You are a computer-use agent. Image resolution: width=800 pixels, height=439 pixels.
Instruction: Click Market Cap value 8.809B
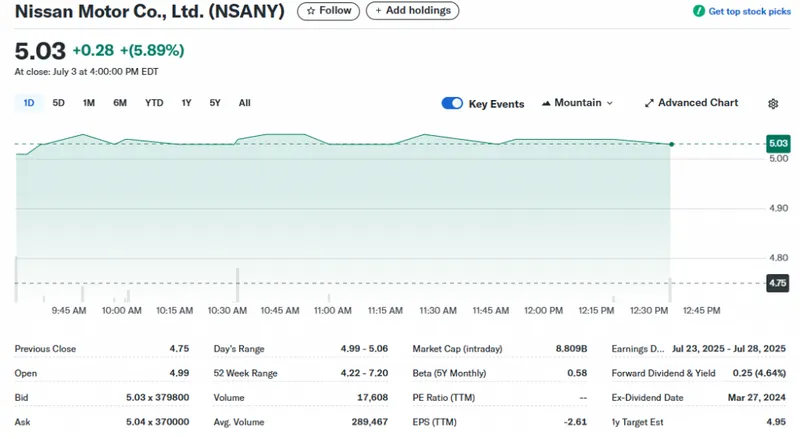pos(571,349)
